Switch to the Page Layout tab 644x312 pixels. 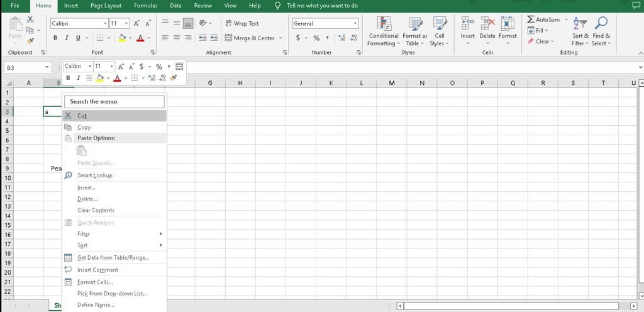[106, 6]
